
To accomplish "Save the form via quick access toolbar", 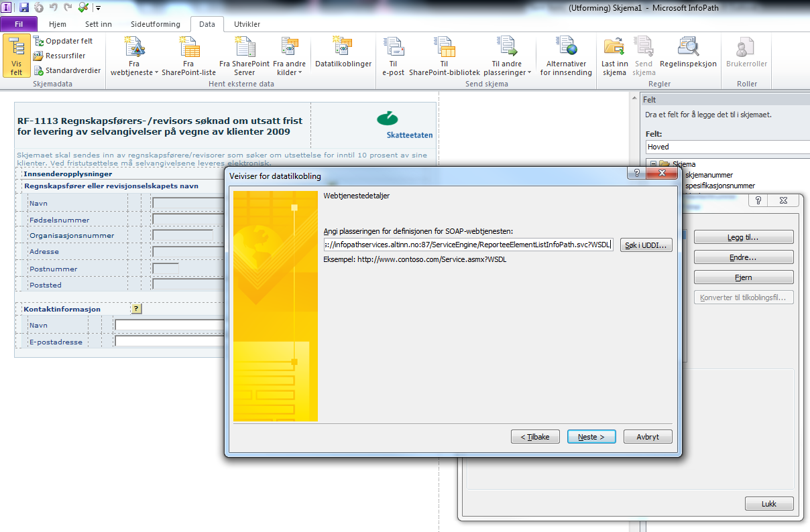I will [24, 7].
